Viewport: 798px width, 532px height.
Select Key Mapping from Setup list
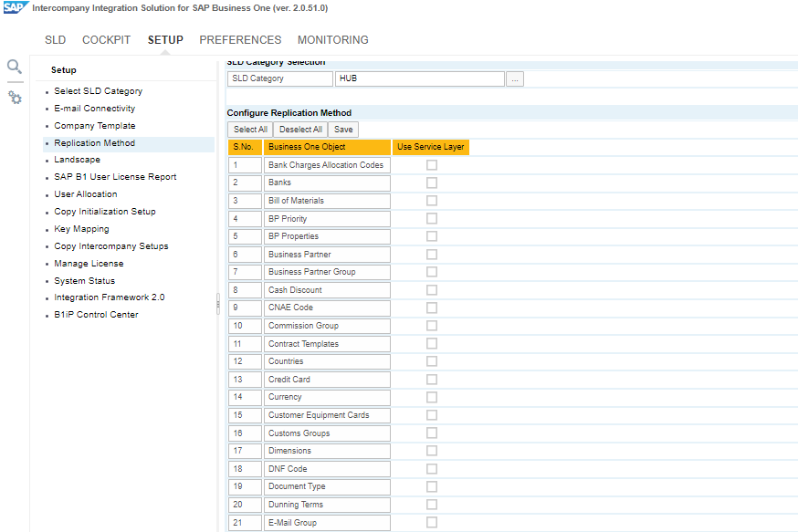pos(81,229)
